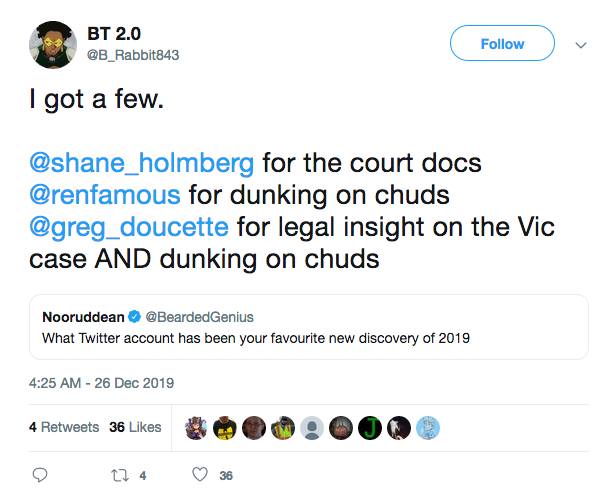Open the quoted tweet by Nooruddean
Viewport: 612px width, 498px height.
pyautogui.click(x=309, y=327)
